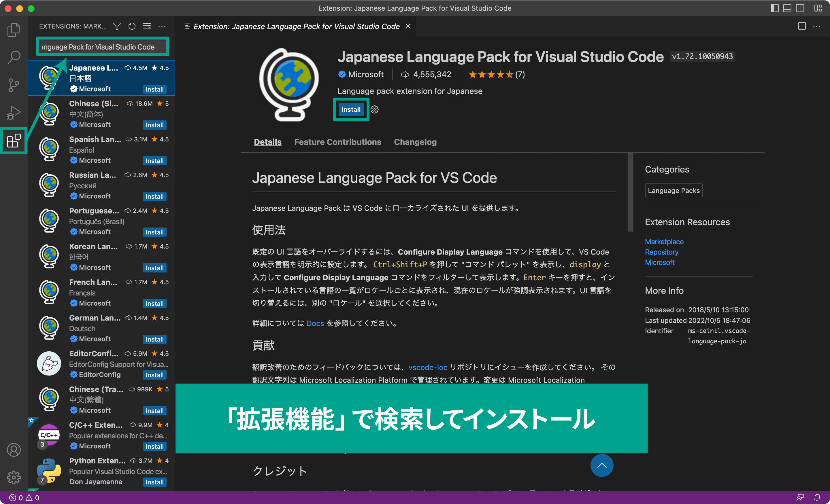Refresh the extensions list

[132, 26]
